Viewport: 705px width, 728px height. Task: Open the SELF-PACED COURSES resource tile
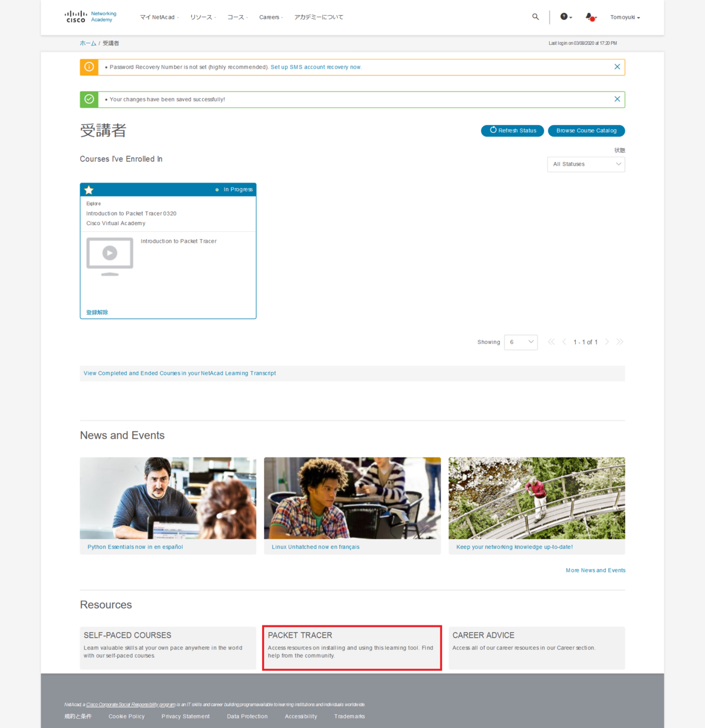coord(168,648)
